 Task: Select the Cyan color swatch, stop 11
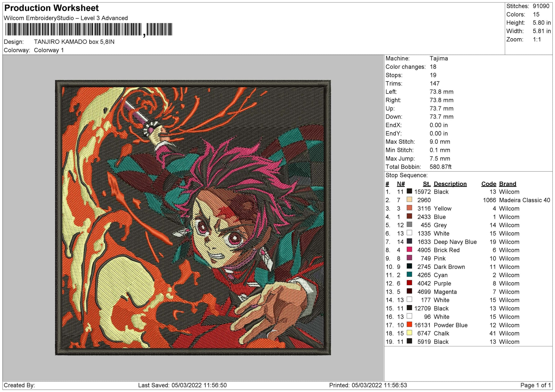click(x=409, y=275)
